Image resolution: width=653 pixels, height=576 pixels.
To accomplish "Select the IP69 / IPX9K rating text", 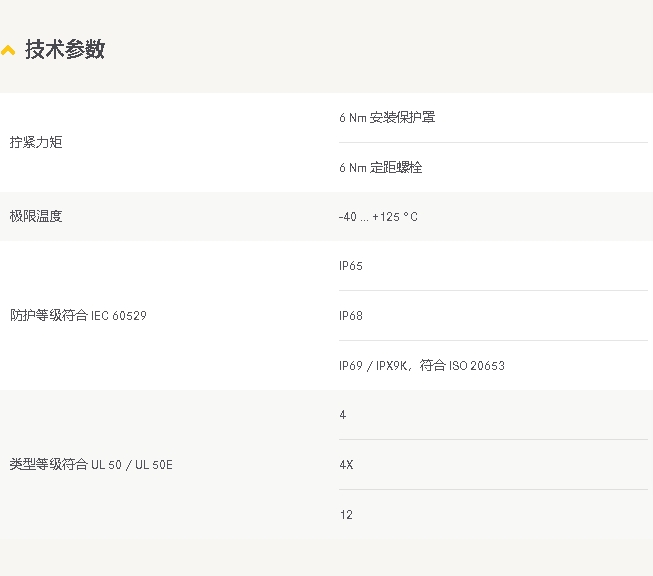I will pos(374,366).
